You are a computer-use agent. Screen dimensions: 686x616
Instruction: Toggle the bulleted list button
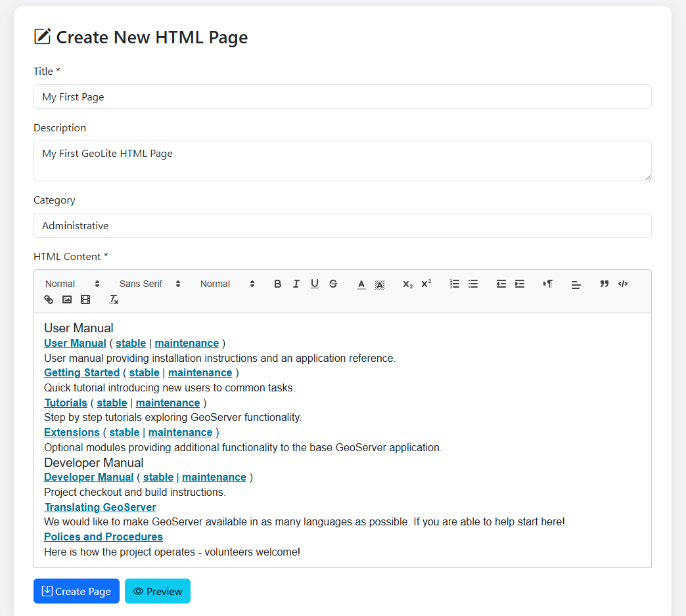[473, 284]
